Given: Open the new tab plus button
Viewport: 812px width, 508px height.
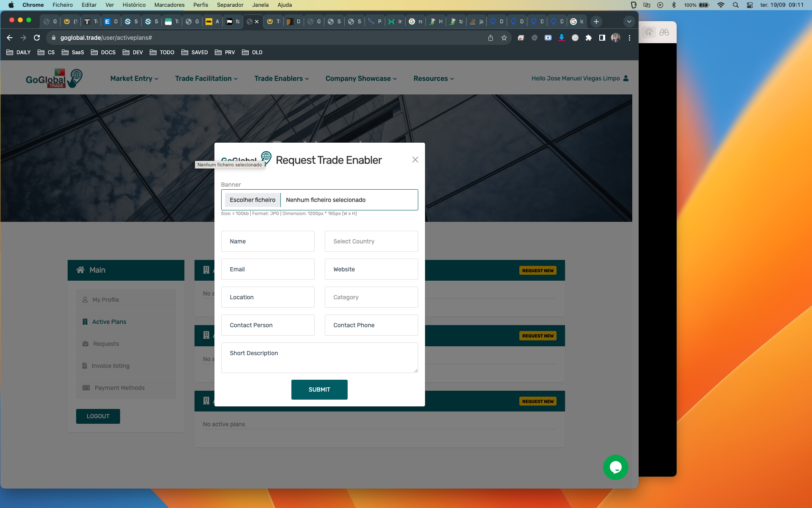Looking at the screenshot, I should (596, 22).
